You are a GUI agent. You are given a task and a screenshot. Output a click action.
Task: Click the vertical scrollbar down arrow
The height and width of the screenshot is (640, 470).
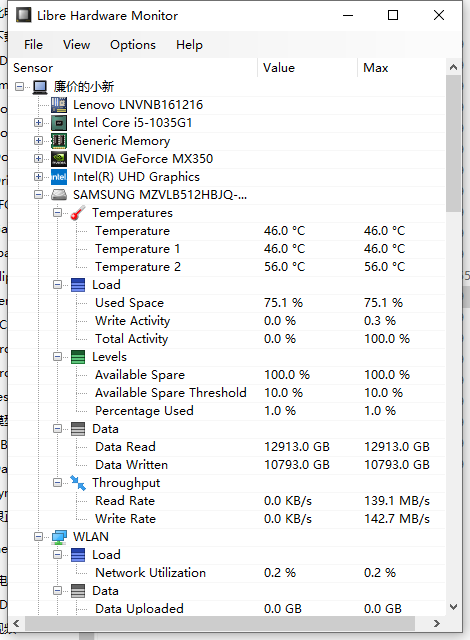click(x=453, y=607)
